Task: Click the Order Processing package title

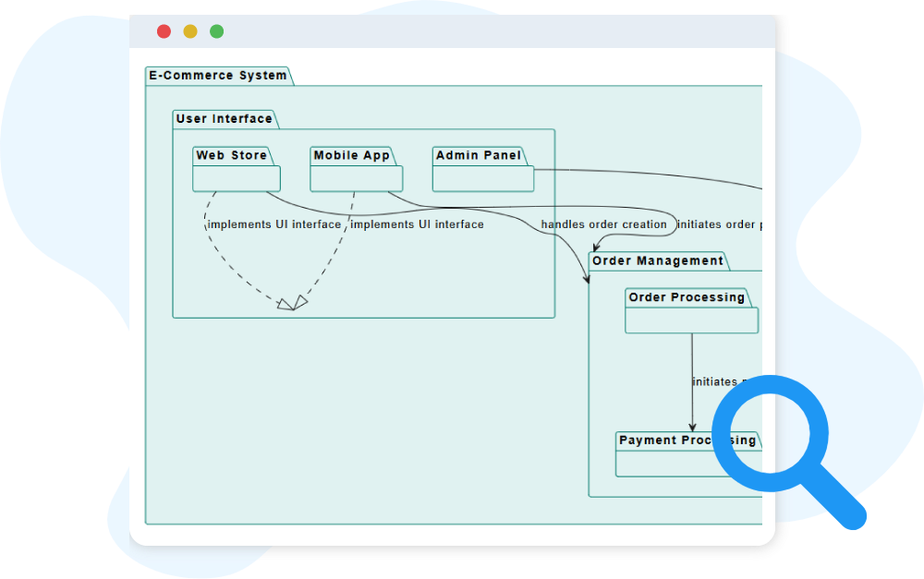Action: [x=687, y=297]
